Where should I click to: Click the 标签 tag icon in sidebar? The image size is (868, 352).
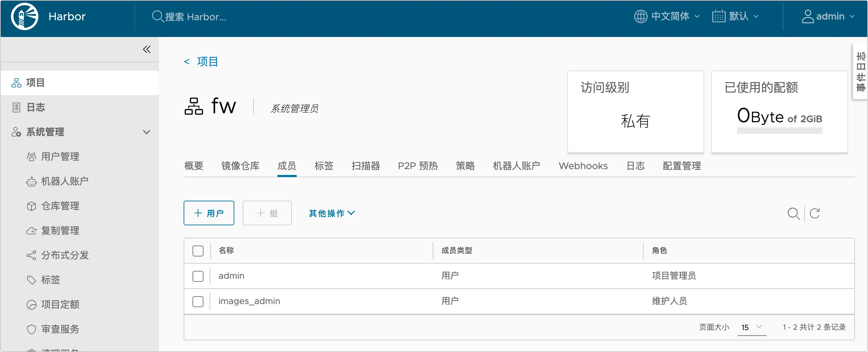[32, 280]
